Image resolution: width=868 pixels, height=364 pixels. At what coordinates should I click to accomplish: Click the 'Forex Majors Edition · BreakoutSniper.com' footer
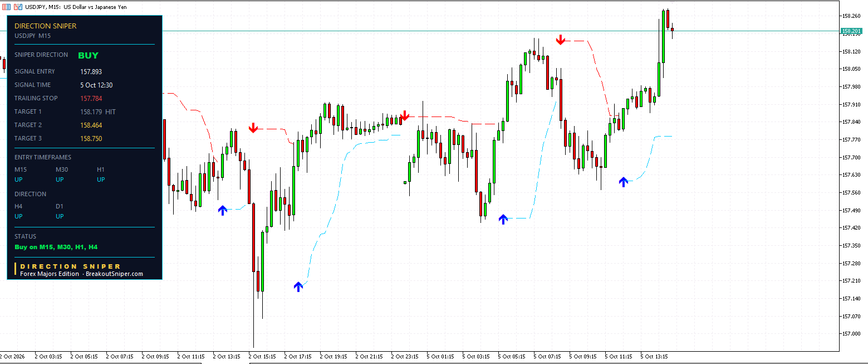point(82,274)
